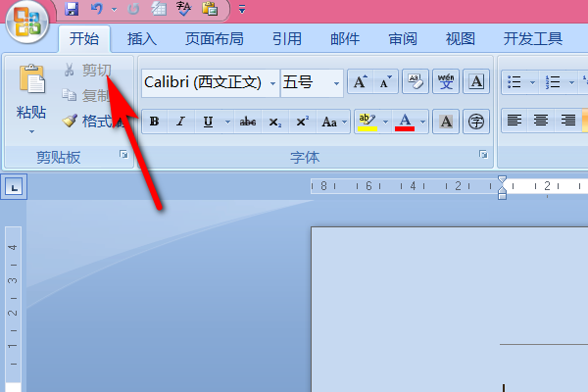The width and height of the screenshot is (588, 392).
Task: Click the paste clipboard icon in quick access toolbar
Action: click(x=210, y=9)
